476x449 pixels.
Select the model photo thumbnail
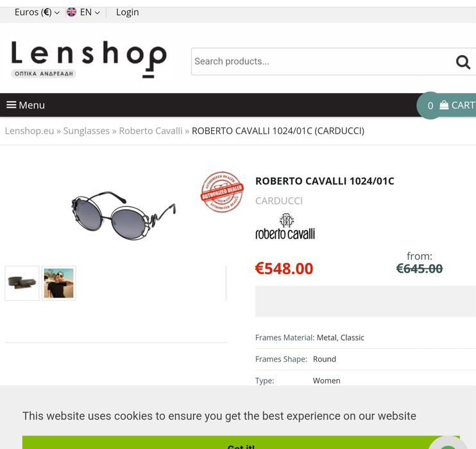click(58, 284)
